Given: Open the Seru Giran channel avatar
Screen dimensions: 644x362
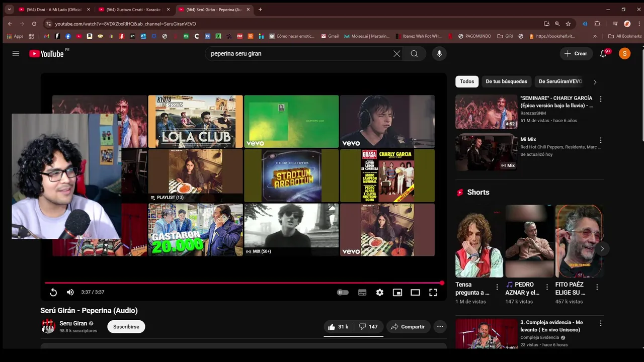Looking at the screenshot, I should 48,326.
